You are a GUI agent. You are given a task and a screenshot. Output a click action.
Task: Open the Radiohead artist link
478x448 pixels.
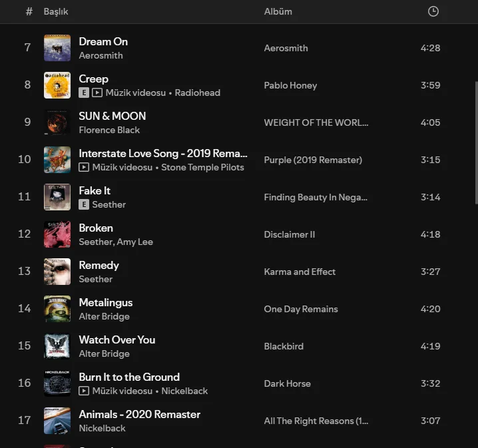tap(198, 93)
